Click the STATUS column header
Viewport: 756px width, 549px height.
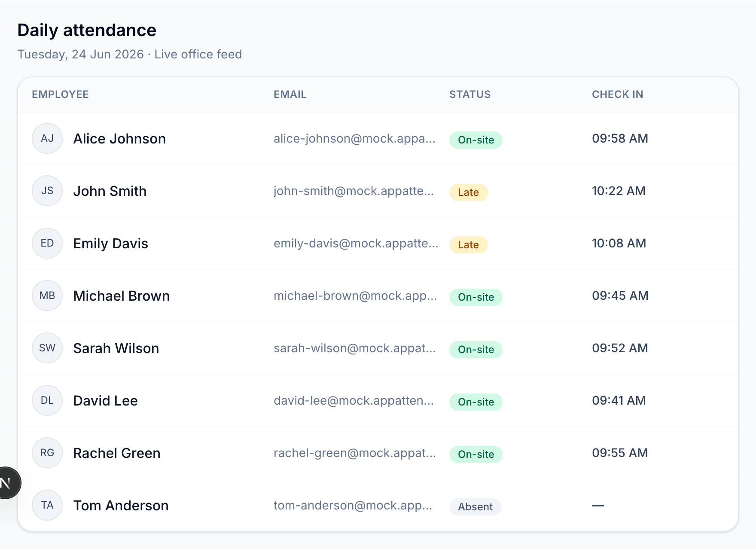point(470,95)
